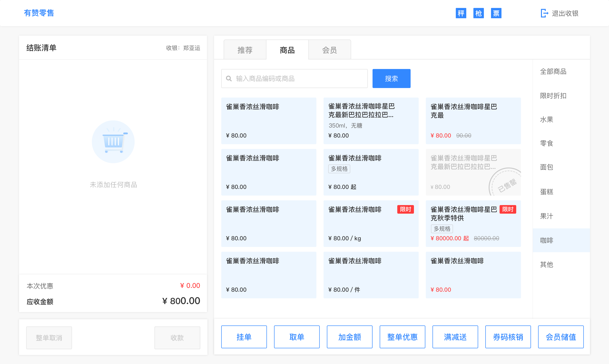The height and width of the screenshot is (364, 609).
Task: Add the product with strikethrough price 90.00
Action: click(x=473, y=121)
